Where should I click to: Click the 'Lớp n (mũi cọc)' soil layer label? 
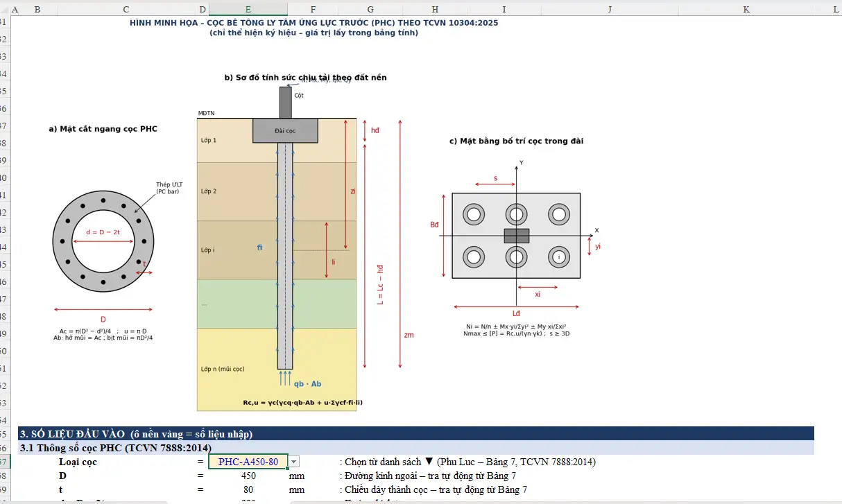point(222,369)
